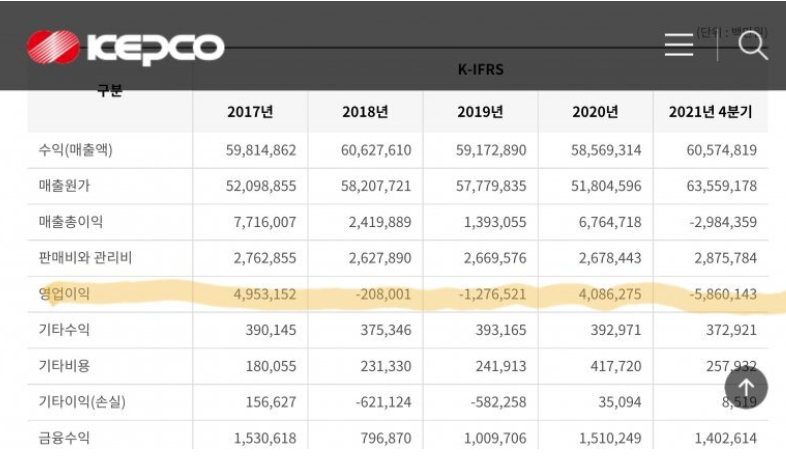Click the value 417,720

pyautogui.click(x=616, y=366)
